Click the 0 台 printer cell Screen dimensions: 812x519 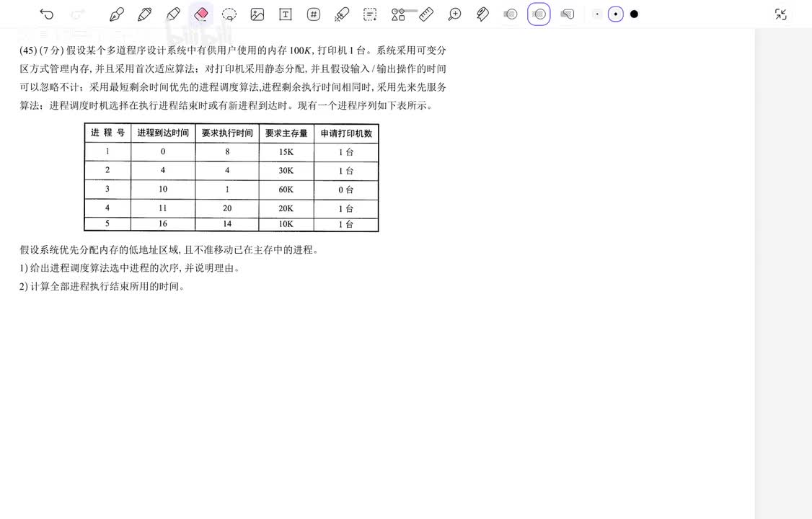[346, 190]
